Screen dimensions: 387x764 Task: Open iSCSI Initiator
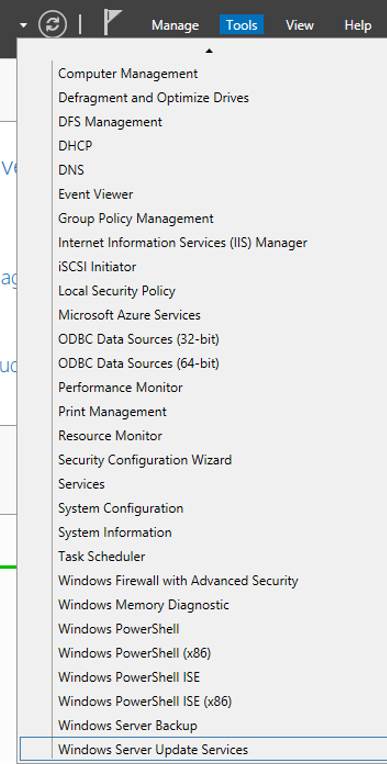[x=97, y=267]
